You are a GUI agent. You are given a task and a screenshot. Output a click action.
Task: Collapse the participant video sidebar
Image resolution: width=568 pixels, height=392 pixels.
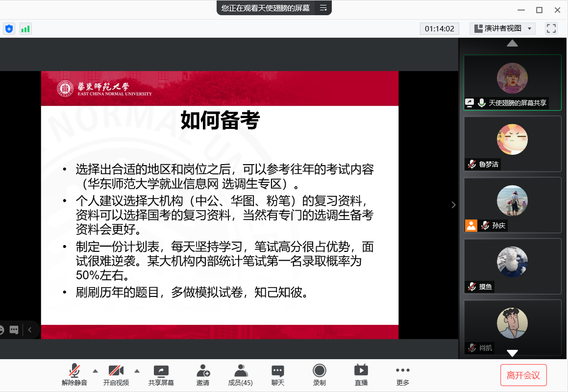click(453, 205)
